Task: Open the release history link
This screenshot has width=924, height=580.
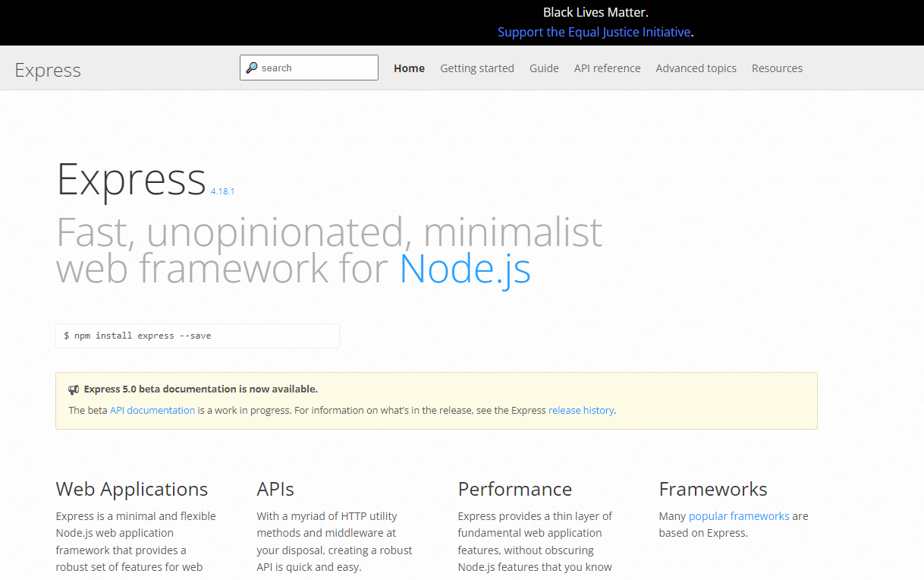Action: 580,410
